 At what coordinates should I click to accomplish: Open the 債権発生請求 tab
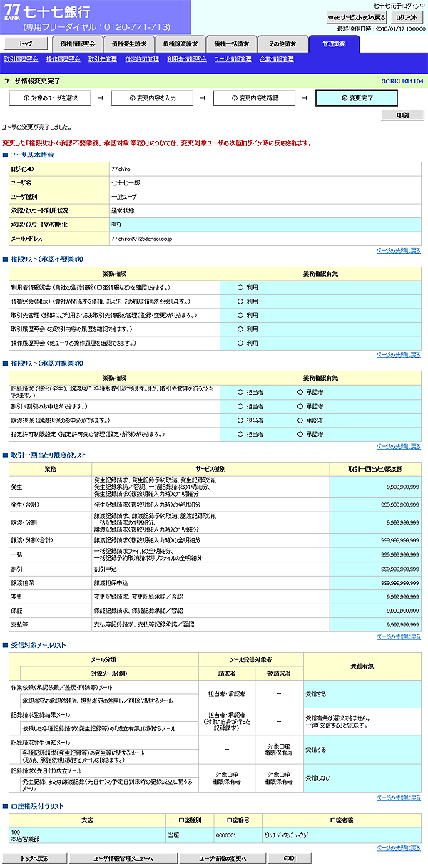(x=128, y=44)
